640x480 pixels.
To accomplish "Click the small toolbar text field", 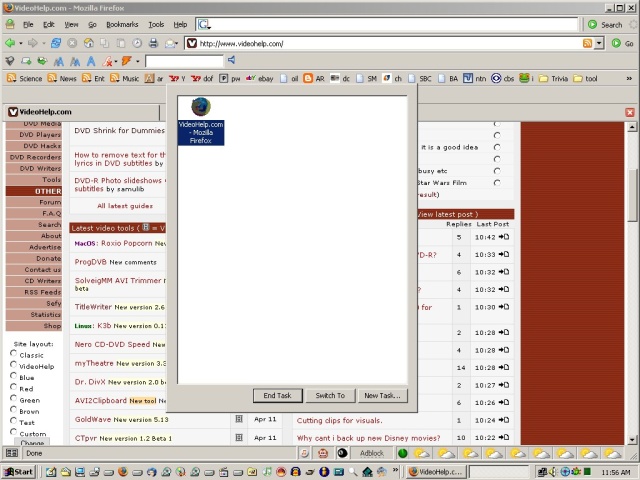I will point(184,61).
